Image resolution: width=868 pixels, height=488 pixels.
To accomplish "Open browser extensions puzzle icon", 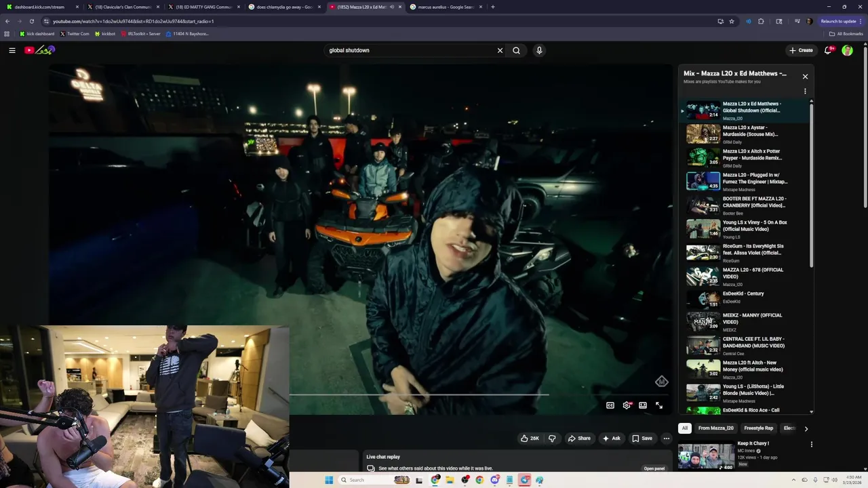I will 761,21.
